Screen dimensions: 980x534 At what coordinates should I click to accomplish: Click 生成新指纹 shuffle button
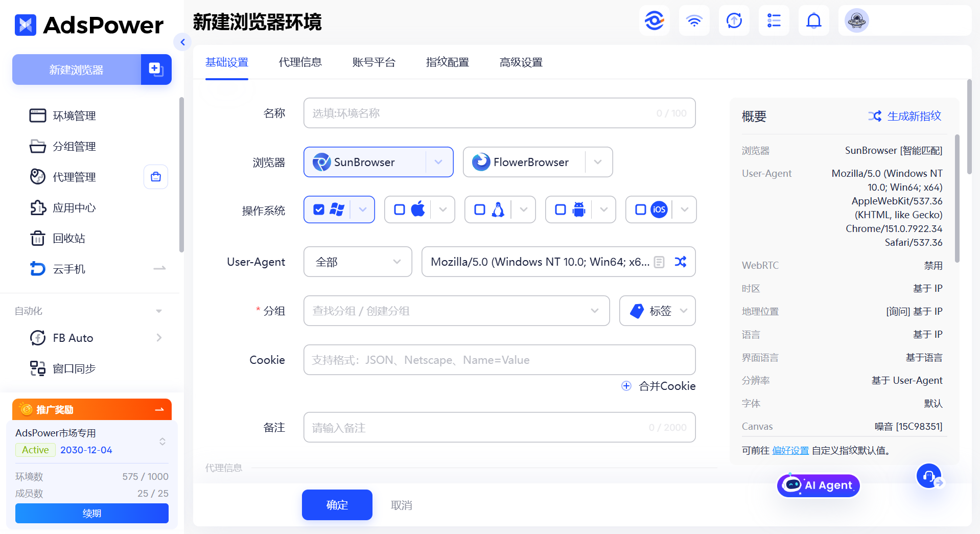point(904,116)
